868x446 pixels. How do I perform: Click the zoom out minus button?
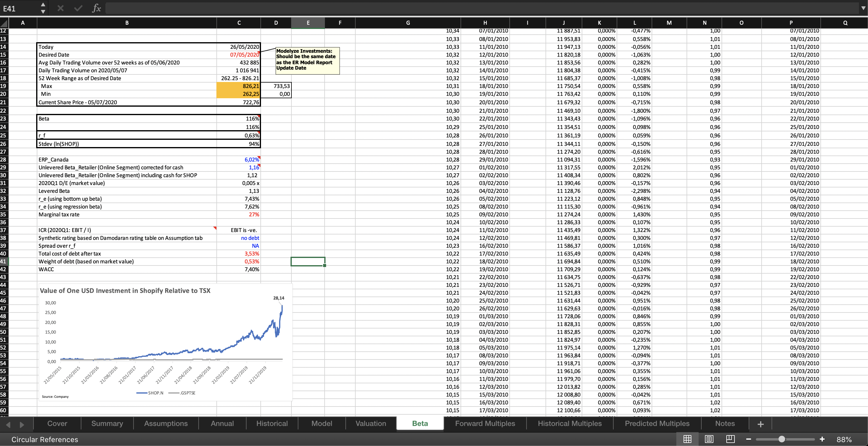[x=748, y=439]
